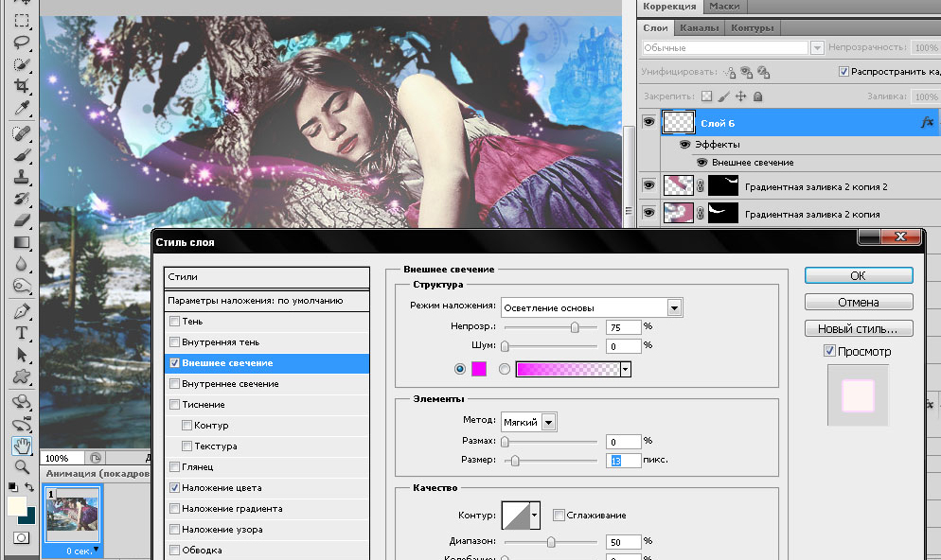Select the Blur tool
Screen dimensions: 941x560
click(22, 265)
